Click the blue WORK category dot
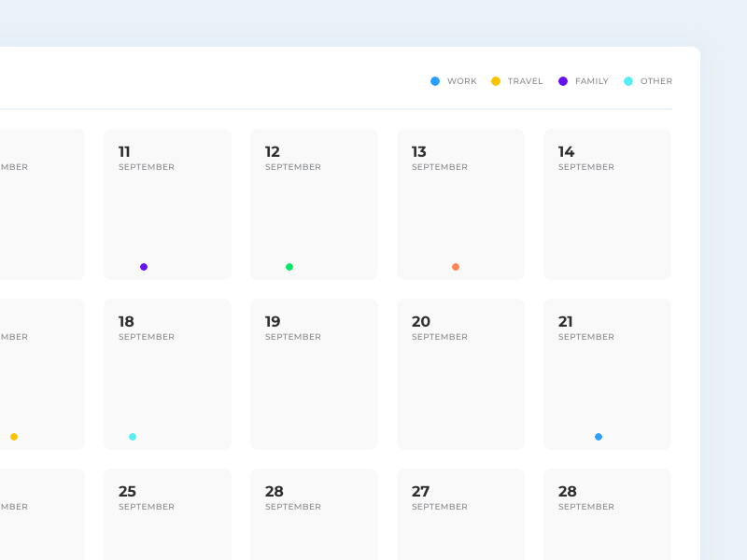The width and height of the screenshot is (747, 560). click(x=435, y=81)
